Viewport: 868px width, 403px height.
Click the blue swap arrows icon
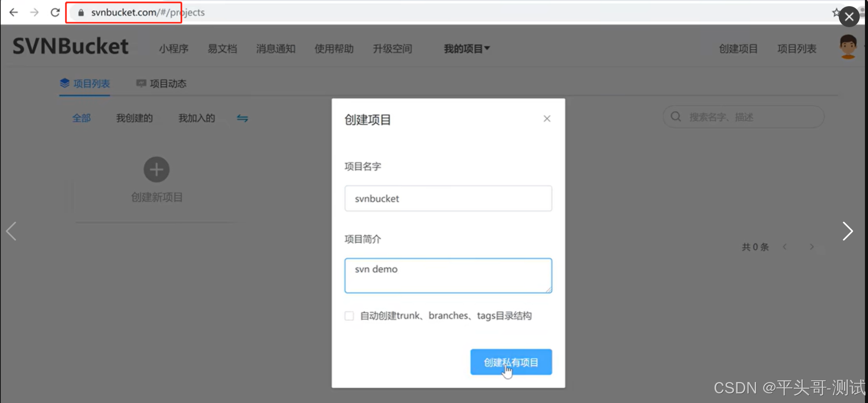[x=242, y=118]
